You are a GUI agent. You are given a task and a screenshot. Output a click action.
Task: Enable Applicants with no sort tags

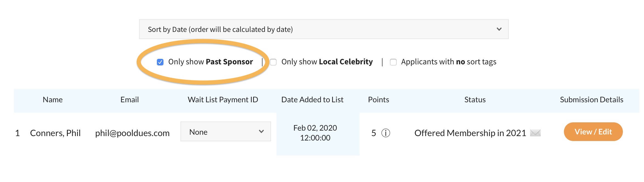393,62
